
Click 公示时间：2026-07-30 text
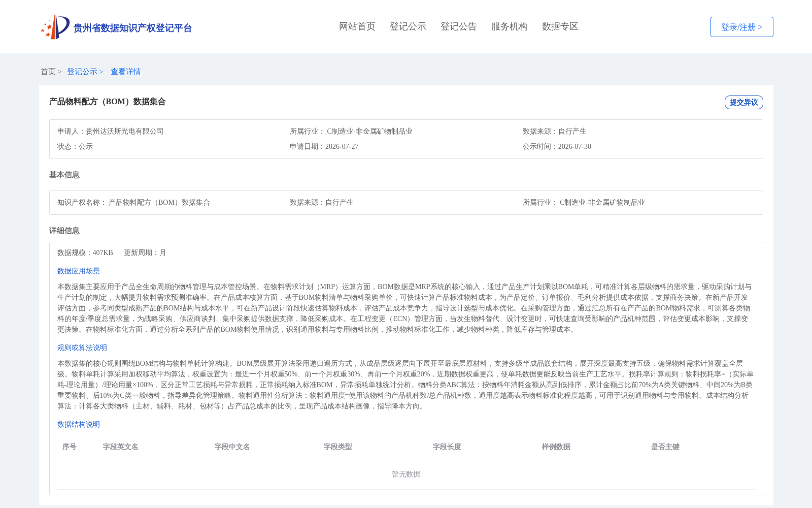coord(557,146)
